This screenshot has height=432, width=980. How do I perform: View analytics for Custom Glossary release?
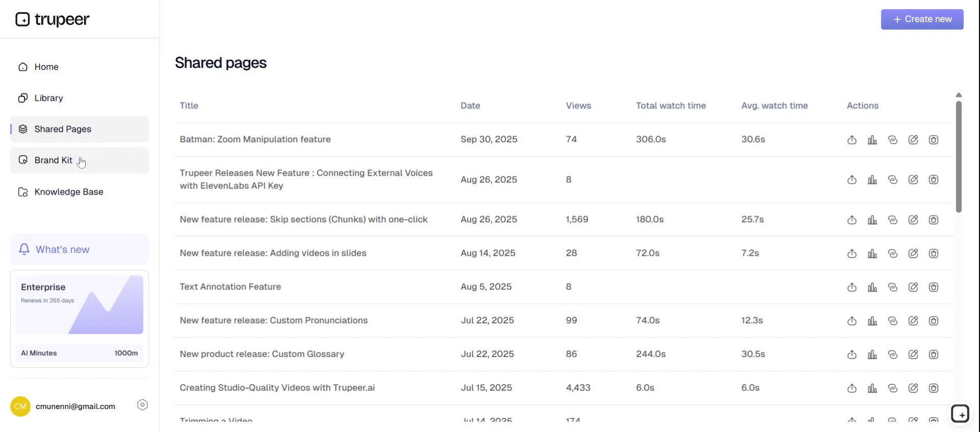pos(872,354)
